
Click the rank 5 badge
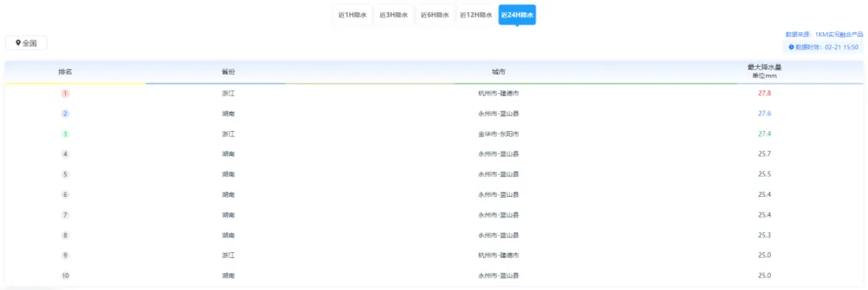pos(65,174)
